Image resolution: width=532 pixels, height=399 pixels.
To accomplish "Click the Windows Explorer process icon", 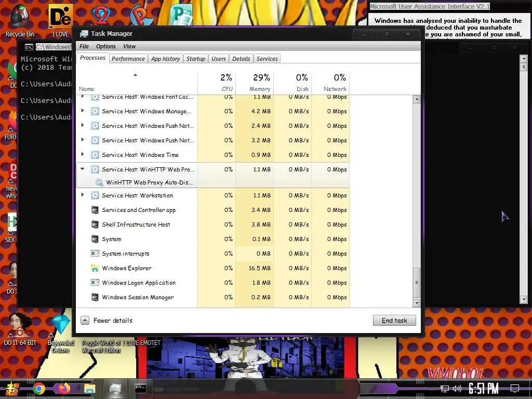I will tap(95, 268).
